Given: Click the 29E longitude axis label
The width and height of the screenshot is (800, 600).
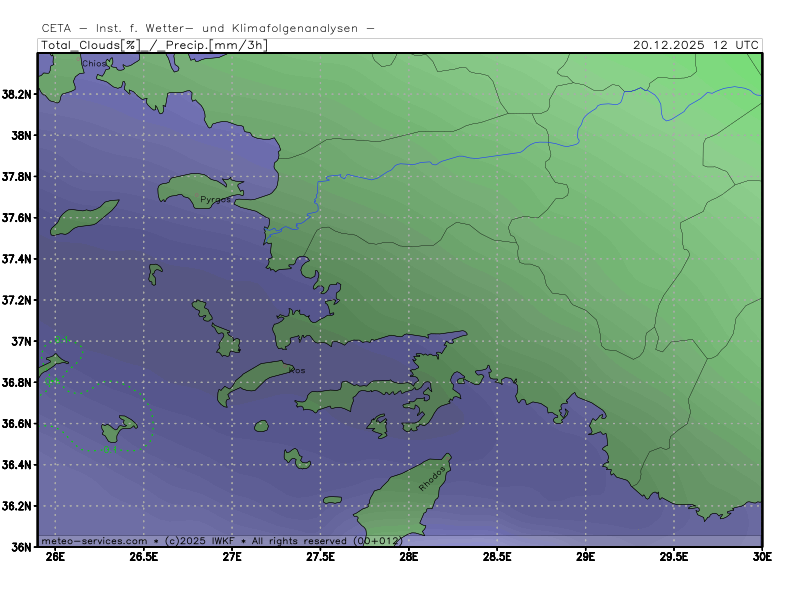Looking at the screenshot, I should coord(586,557).
